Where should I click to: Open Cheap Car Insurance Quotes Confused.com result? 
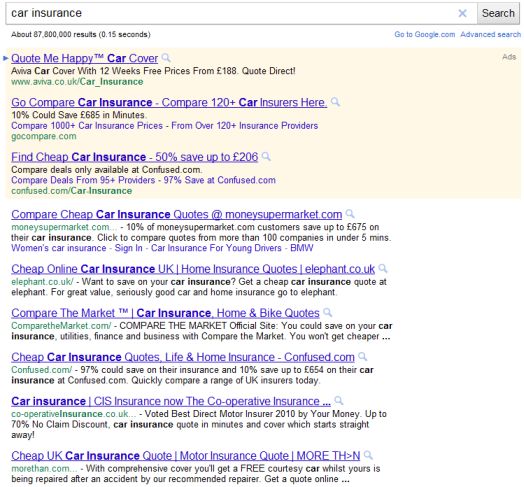click(183, 357)
